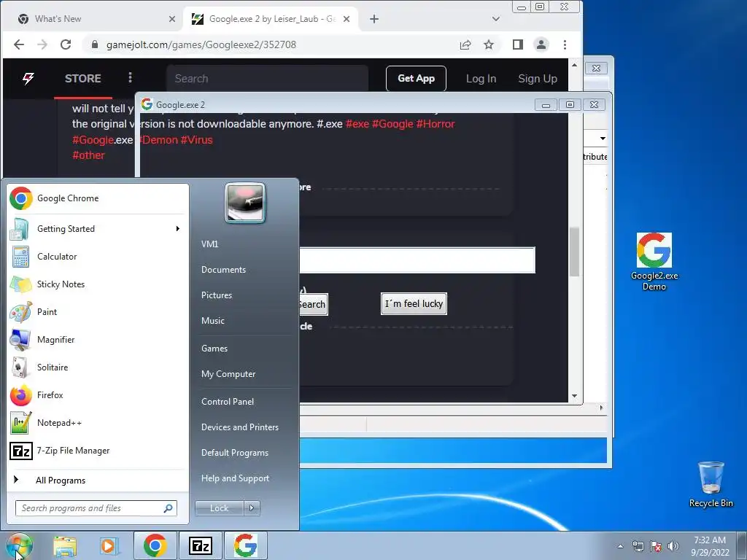Expand All Programs list
Screen dimensions: 747x560
(x=98, y=480)
